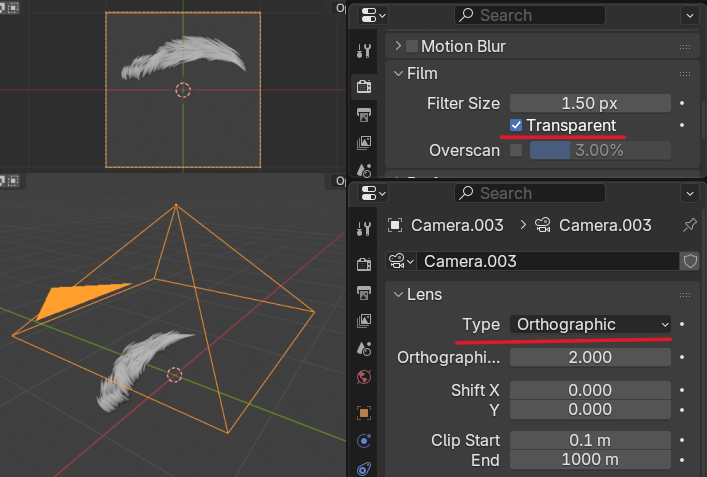Click the fake user shield beside Camera.003 name

(x=689, y=261)
